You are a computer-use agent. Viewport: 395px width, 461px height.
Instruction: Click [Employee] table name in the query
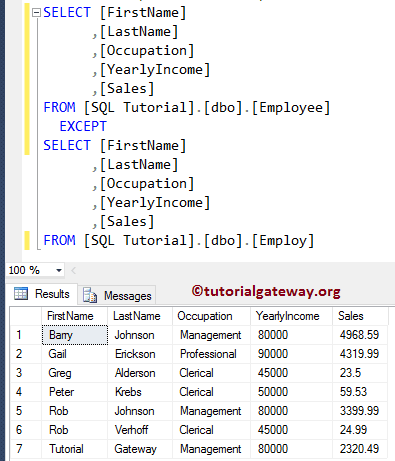(291, 108)
